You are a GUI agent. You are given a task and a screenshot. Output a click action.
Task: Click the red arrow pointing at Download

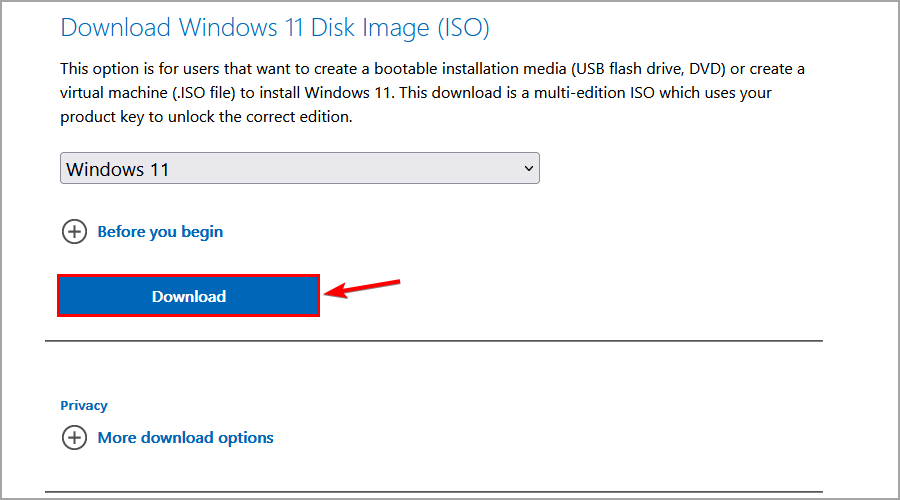tap(364, 288)
